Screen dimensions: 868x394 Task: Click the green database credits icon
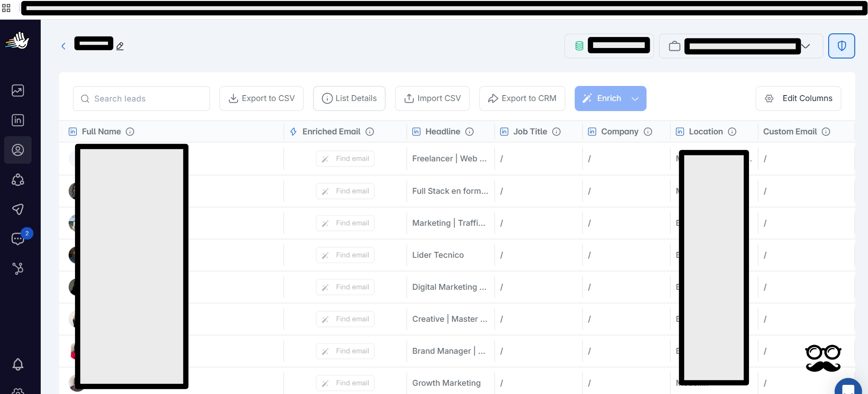coord(579,46)
